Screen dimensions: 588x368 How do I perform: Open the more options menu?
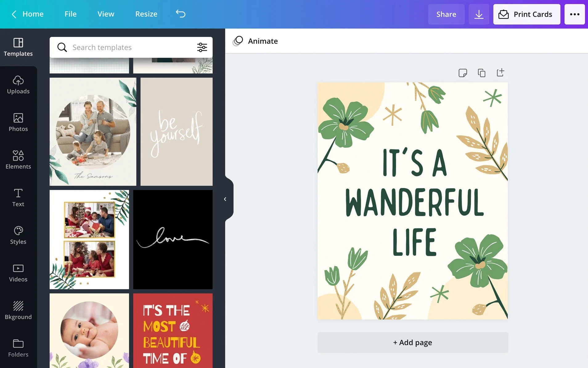pos(574,14)
